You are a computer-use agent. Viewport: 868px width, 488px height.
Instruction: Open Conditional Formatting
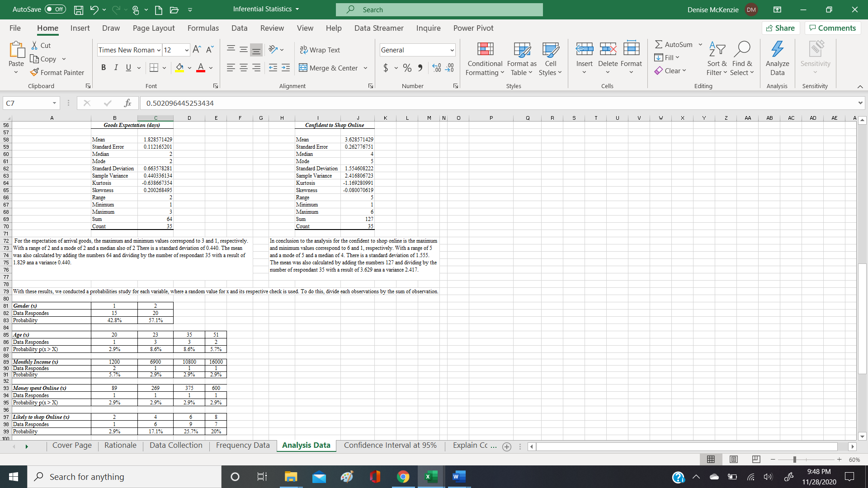(x=485, y=59)
